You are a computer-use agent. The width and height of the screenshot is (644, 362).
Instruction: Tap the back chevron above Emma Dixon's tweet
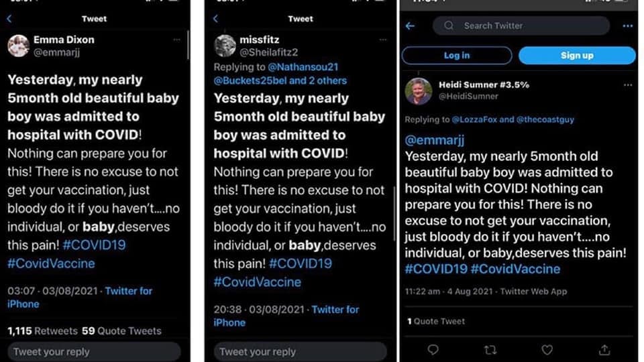(9, 19)
